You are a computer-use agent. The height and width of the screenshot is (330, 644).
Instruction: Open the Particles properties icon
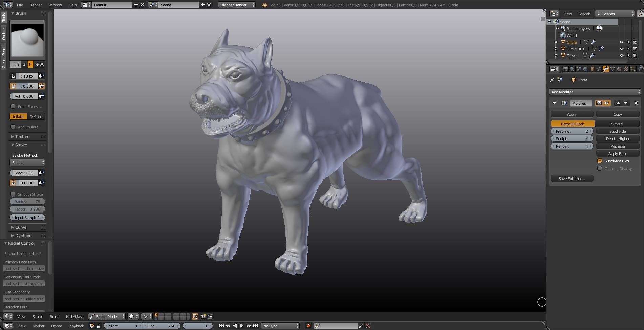point(632,69)
